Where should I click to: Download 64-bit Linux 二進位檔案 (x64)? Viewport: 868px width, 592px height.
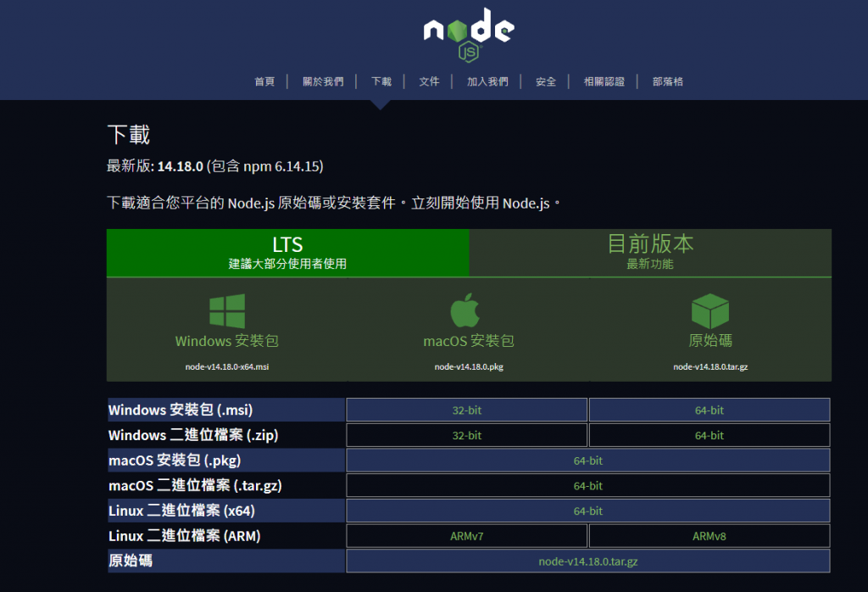point(588,511)
